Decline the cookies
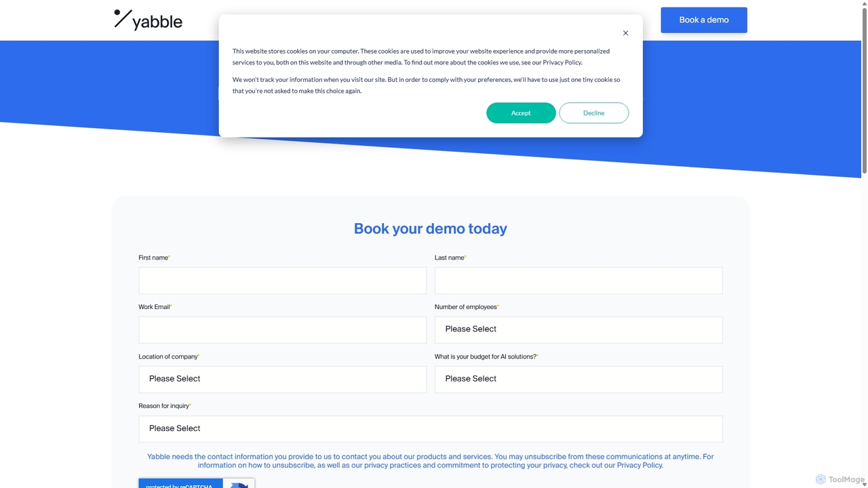 pos(593,113)
